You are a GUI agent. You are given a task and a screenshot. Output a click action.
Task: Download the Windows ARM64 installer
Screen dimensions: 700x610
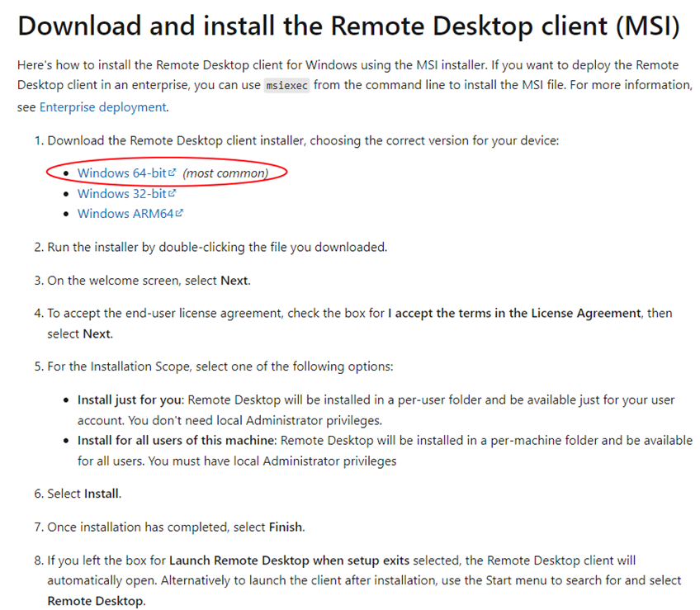pyautogui.click(x=125, y=214)
